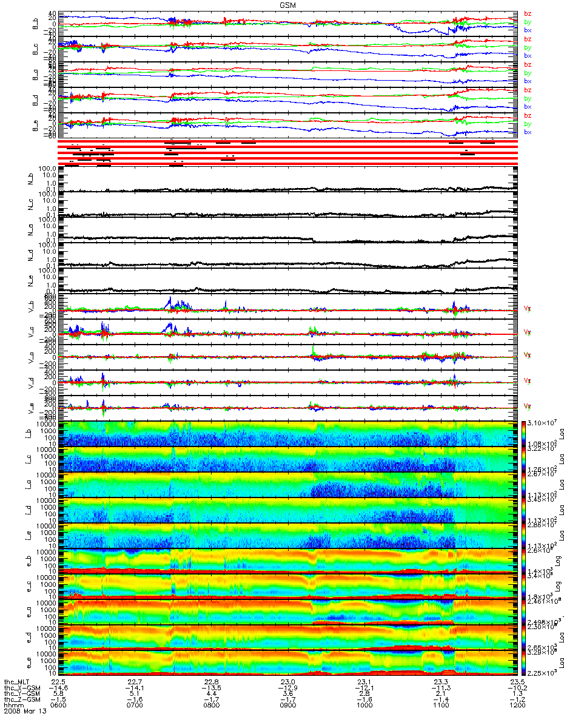The image size is (564, 728).
Task: Click the thc_Y-GSM row label
Action: pos(22,694)
